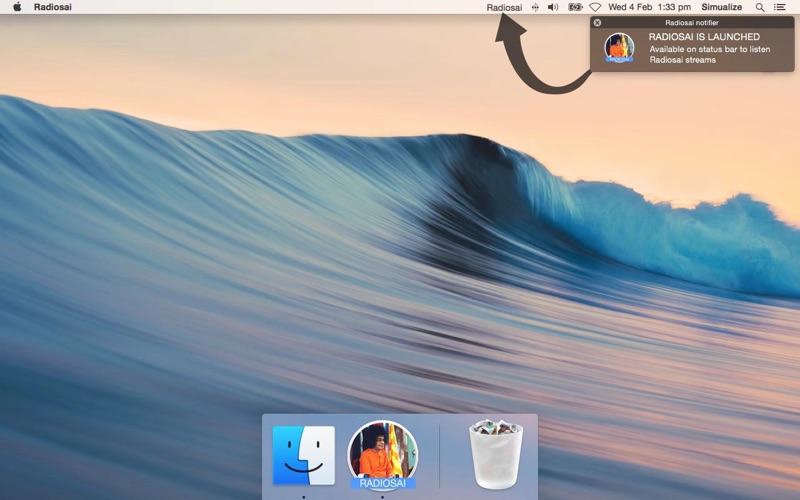Click the RADIOSAI IS LAUNCHED title
The height and width of the screenshot is (500, 800).
tap(703, 37)
